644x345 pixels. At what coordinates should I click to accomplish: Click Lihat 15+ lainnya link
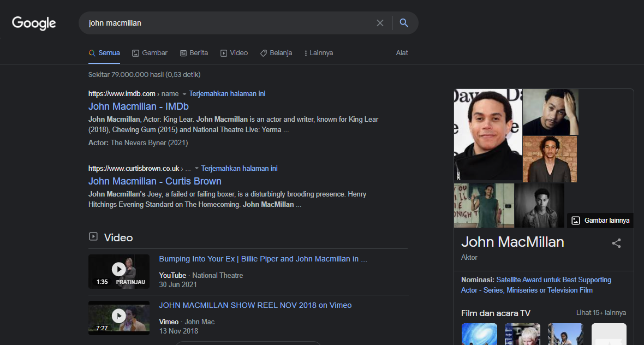coord(601,313)
